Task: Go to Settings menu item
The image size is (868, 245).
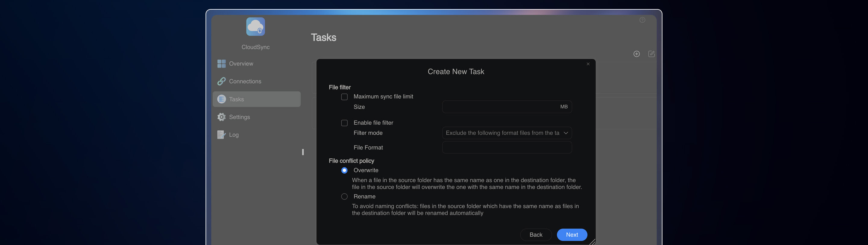Action: (257, 117)
